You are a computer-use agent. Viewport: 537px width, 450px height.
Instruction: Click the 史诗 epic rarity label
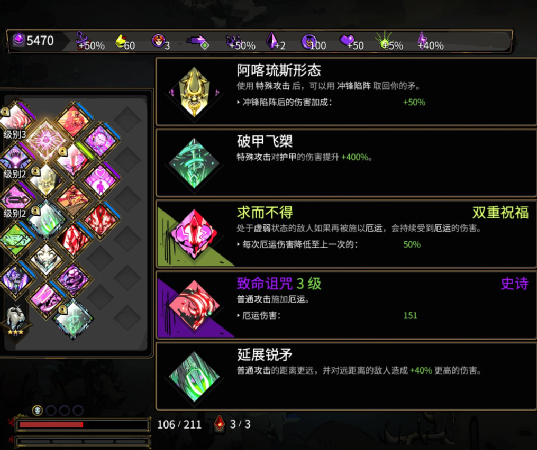click(514, 283)
